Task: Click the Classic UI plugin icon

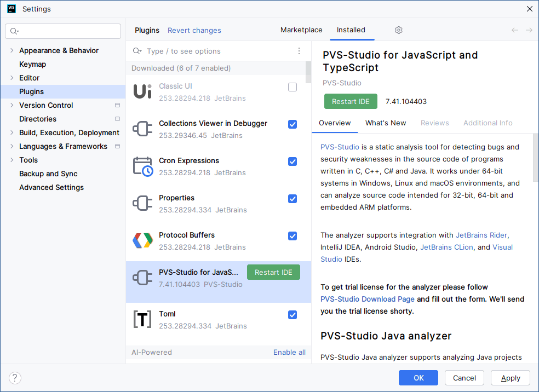Action: 142,90
